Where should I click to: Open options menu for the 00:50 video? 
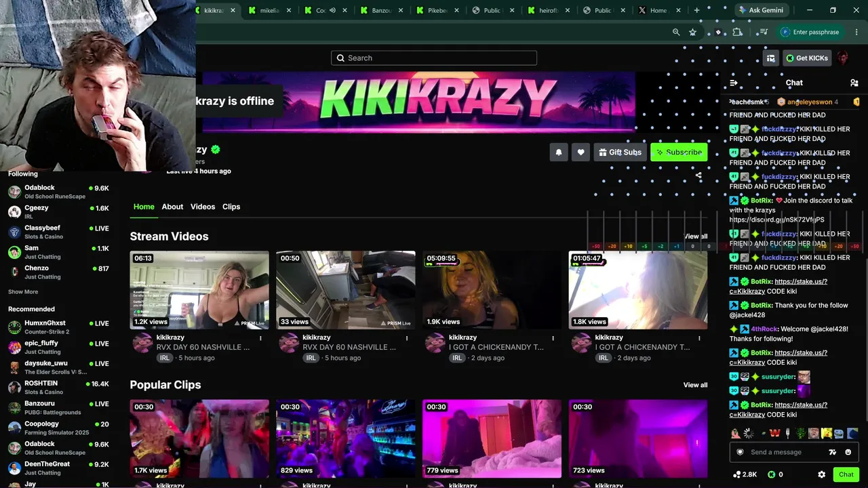pos(407,338)
